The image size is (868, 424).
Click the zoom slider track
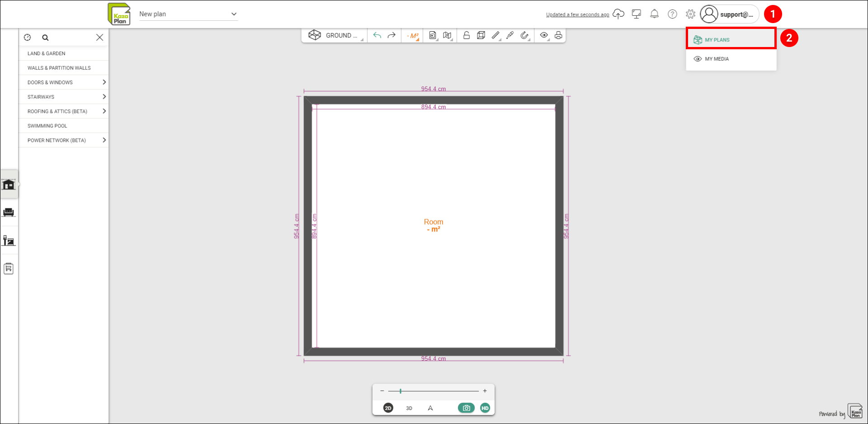click(433, 391)
